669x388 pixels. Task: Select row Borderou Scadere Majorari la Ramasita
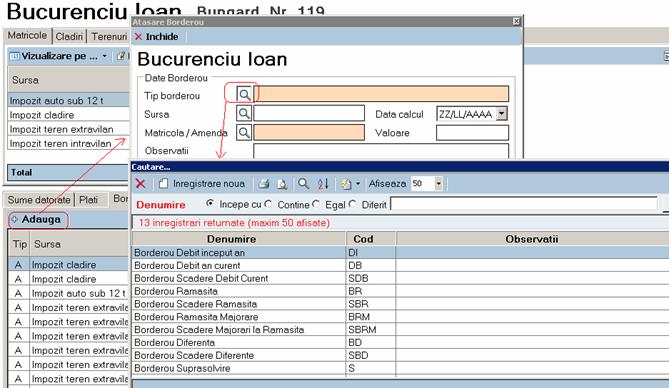coord(400,330)
